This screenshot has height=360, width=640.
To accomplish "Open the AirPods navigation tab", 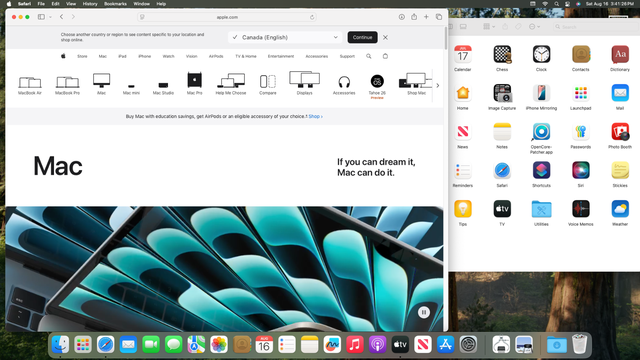I will coord(216,56).
